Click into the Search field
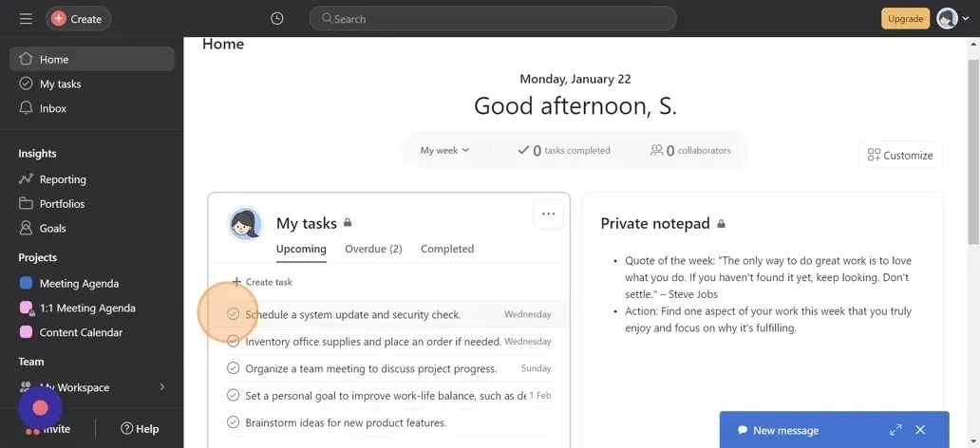The width and height of the screenshot is (980, 448). click(494, 19)
